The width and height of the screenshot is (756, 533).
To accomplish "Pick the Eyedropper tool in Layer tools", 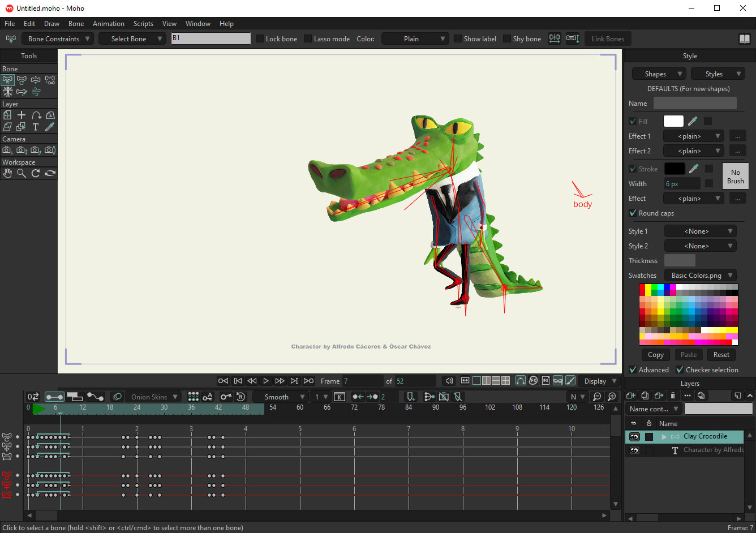I will (x=50, y=127).
